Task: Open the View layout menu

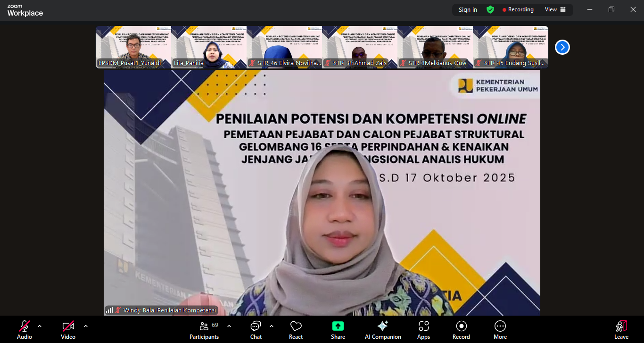Action: point(555,9)
